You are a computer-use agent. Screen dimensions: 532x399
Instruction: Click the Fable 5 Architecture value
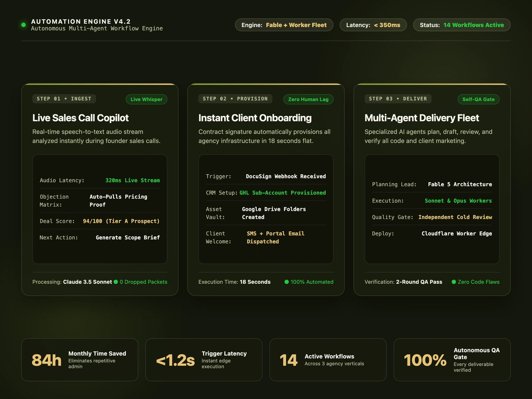(460, 184)
